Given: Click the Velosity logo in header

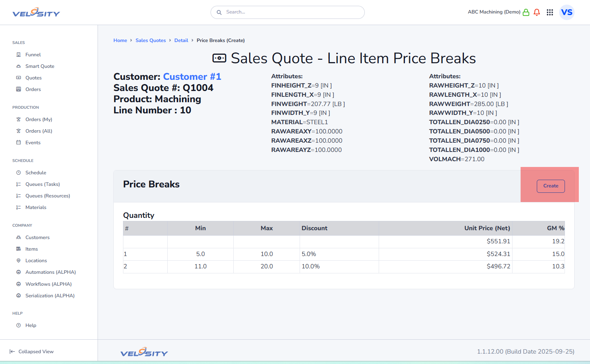Looking at the screenshot, I should [x=36, y=13].
